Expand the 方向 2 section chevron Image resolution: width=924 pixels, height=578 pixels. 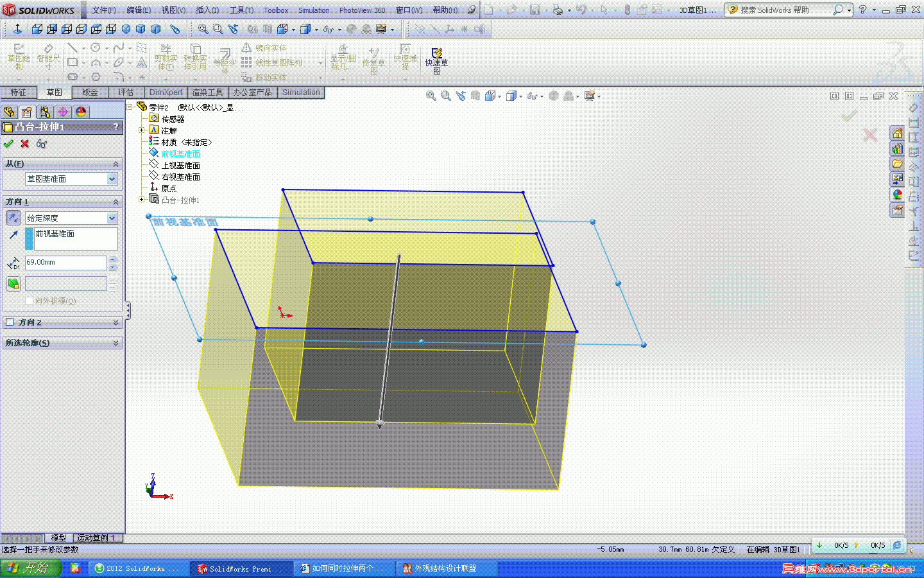116,322
